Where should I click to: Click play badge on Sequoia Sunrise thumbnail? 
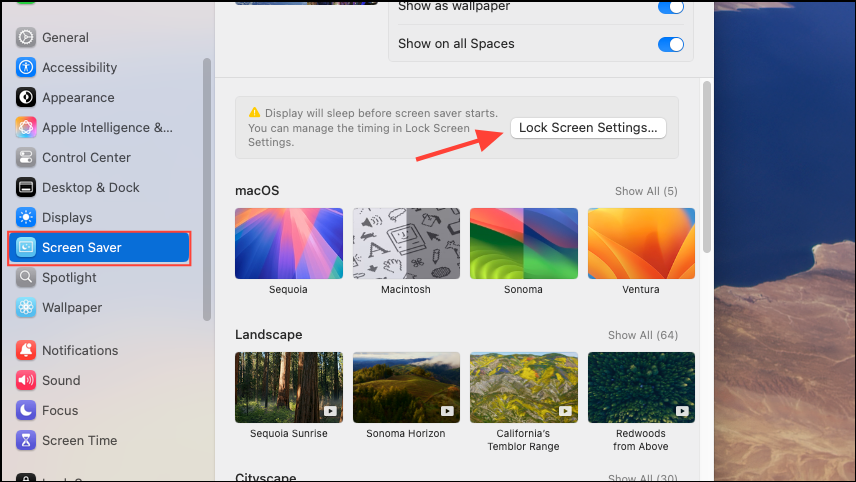[x=330, y=411]
